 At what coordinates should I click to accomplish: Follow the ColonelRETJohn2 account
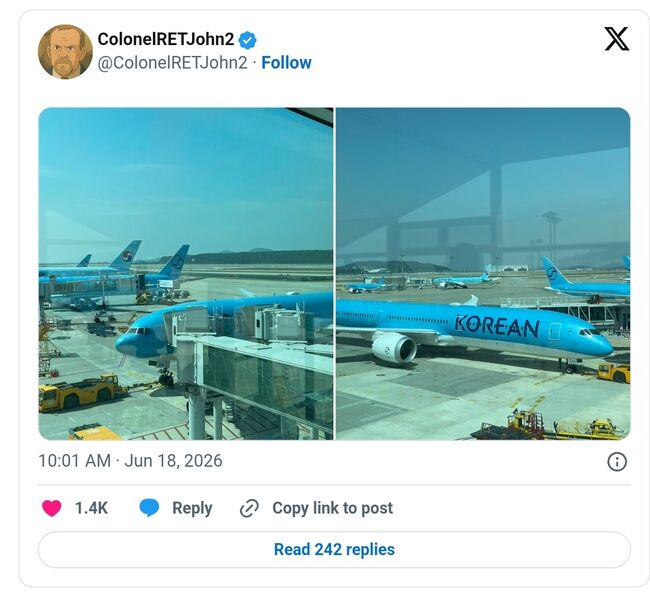point(286,63)
